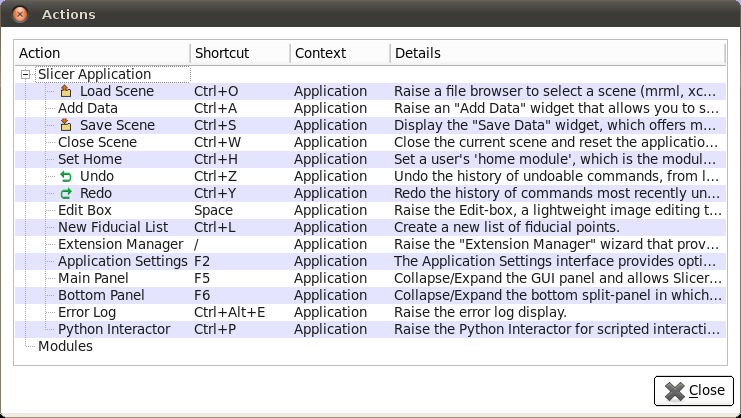Screen dimensions: 741x418
Task: Select the Set Home action row
Action: tap(89, 159)
